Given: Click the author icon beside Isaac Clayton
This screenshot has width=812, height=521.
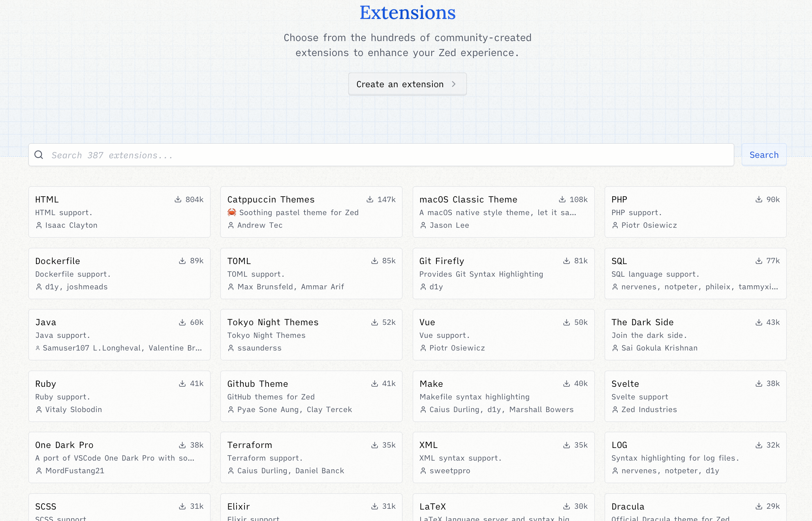Looking at the screenshot, I should point(39,225).
